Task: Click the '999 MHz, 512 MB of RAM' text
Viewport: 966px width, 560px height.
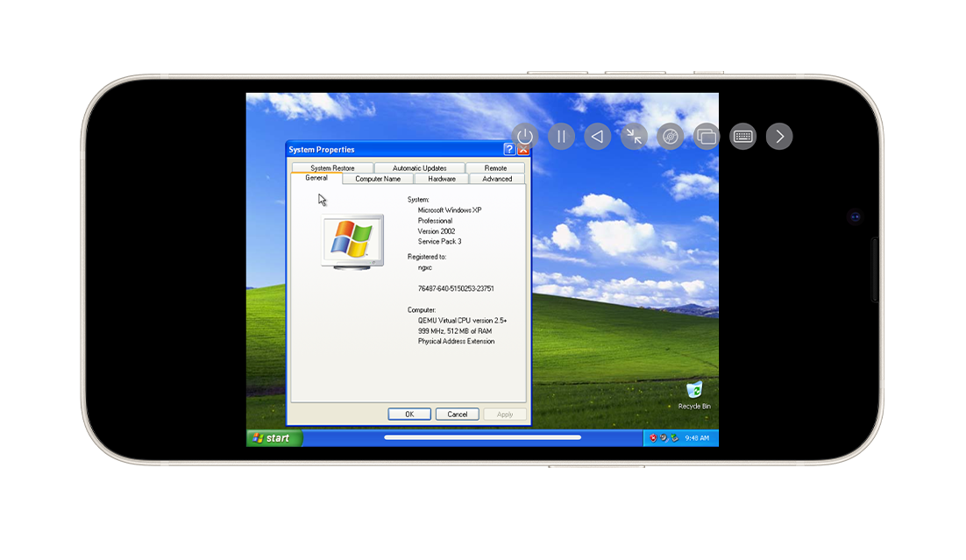Action: (x=455, y=330)
